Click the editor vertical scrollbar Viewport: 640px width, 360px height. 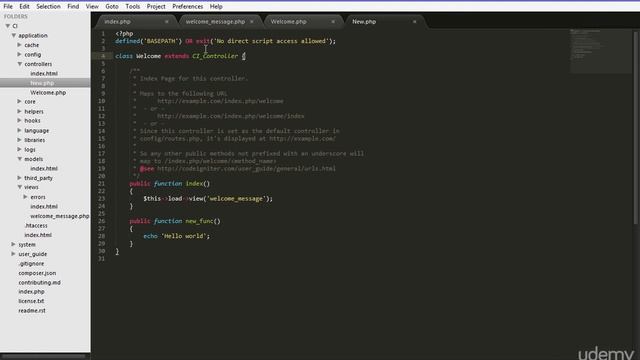(x=636, y=127)
